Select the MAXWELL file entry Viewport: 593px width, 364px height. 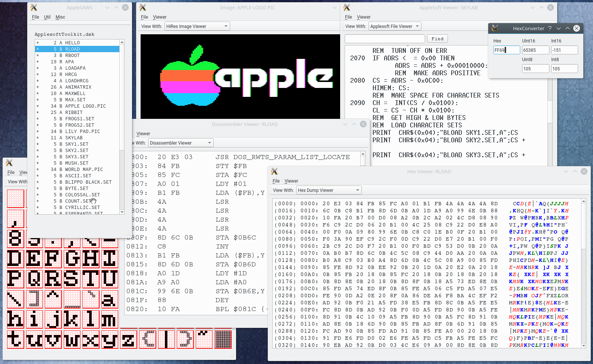pyautogui.click(x=77, y=94)
